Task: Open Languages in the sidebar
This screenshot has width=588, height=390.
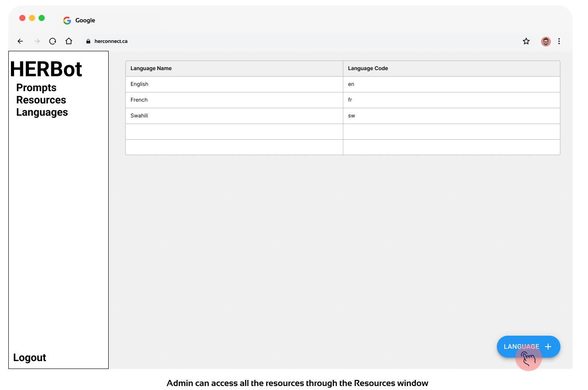Action: point(42,112)
